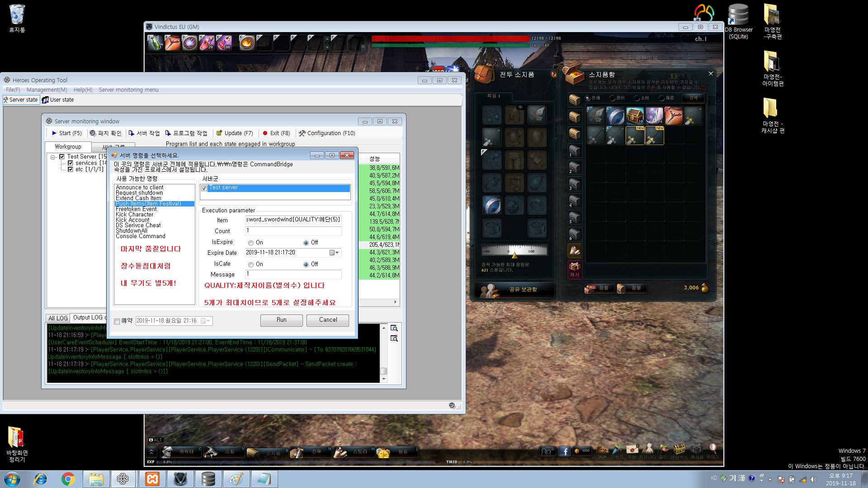Select 소비 filter radio in inventory
Screen dimensions: 868x488
point(636,98)
